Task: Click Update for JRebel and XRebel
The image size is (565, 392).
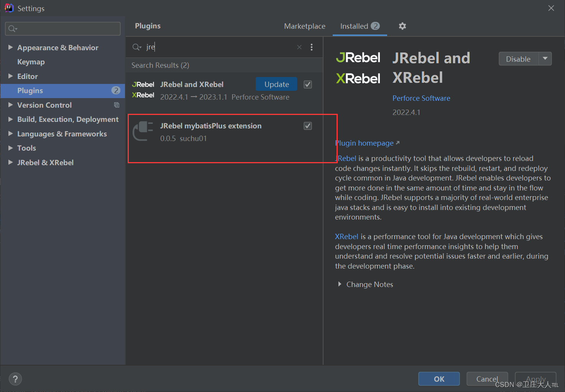Action: click(x=276, y=84)
